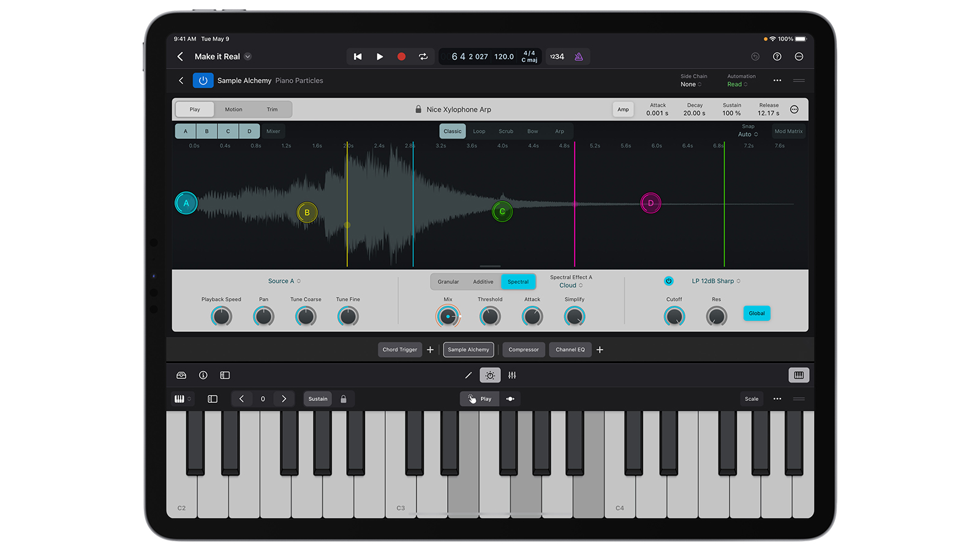Open the Snap Auto dropdown
This screenshot has width=980, height=551.
tap(747, 133)
